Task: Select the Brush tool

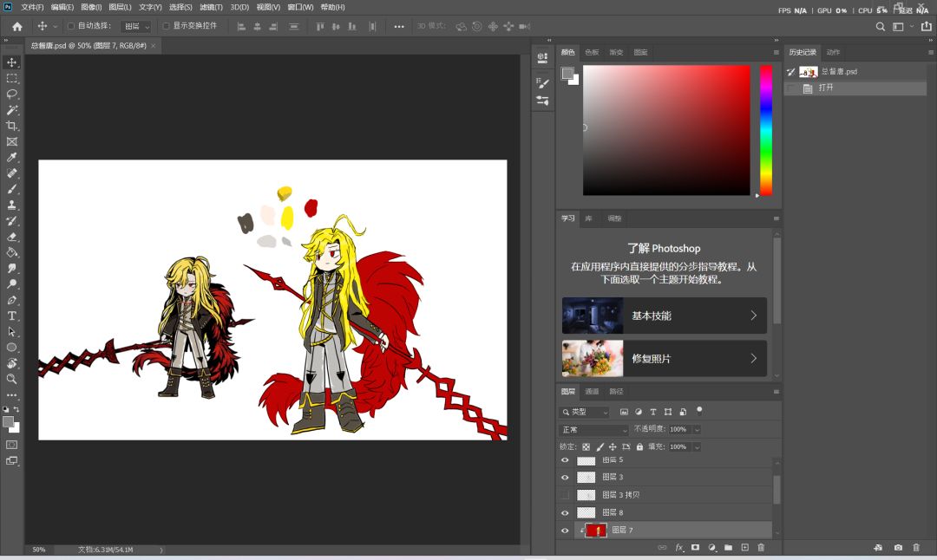Action: tap(11, 189)
